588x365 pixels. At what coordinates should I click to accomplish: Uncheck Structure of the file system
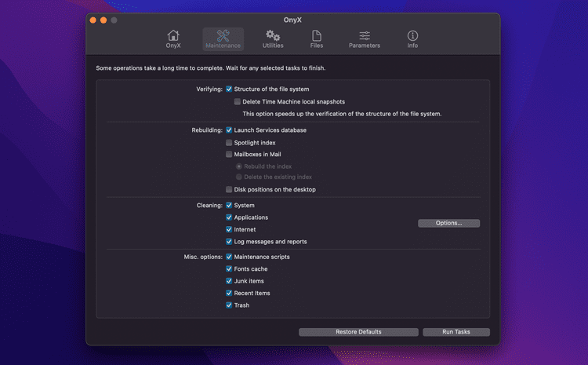pyautogui.click(x=229, y=89)
